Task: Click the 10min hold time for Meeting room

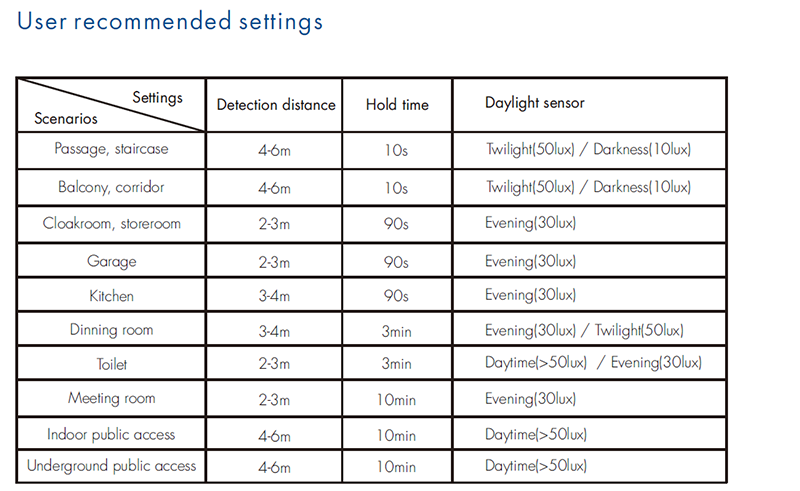Action: click(396, 400)
